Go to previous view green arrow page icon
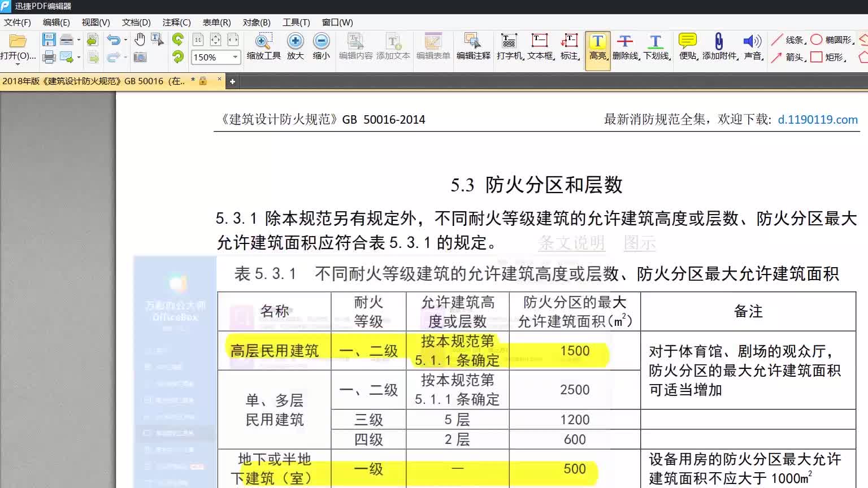868x488 pixels. [93, 40]
